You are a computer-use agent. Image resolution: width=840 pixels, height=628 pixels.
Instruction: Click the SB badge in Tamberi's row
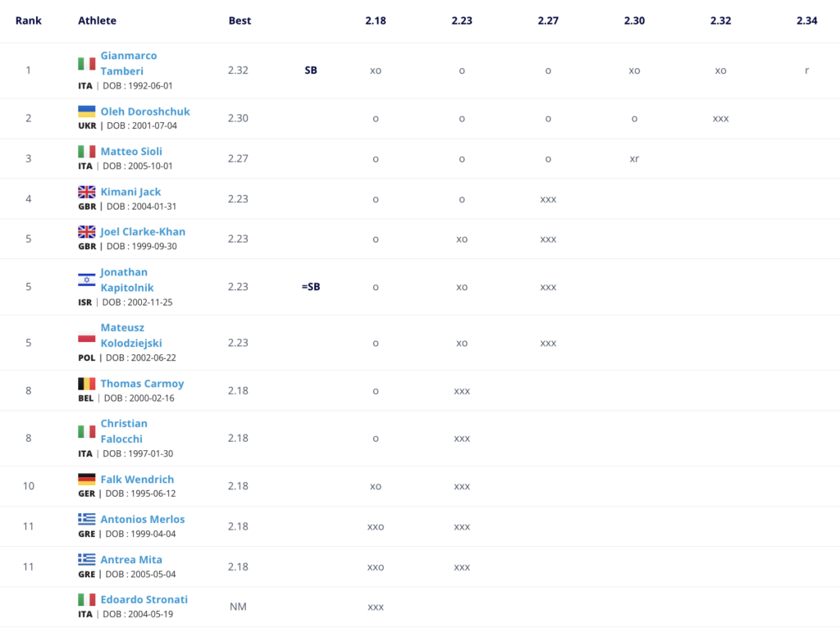[x=311, y=71]
